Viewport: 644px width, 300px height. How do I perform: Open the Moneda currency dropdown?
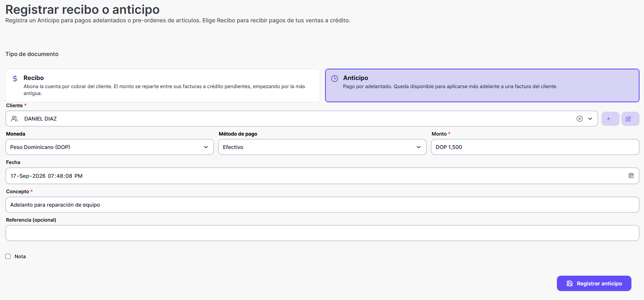(x=109, y=147)
